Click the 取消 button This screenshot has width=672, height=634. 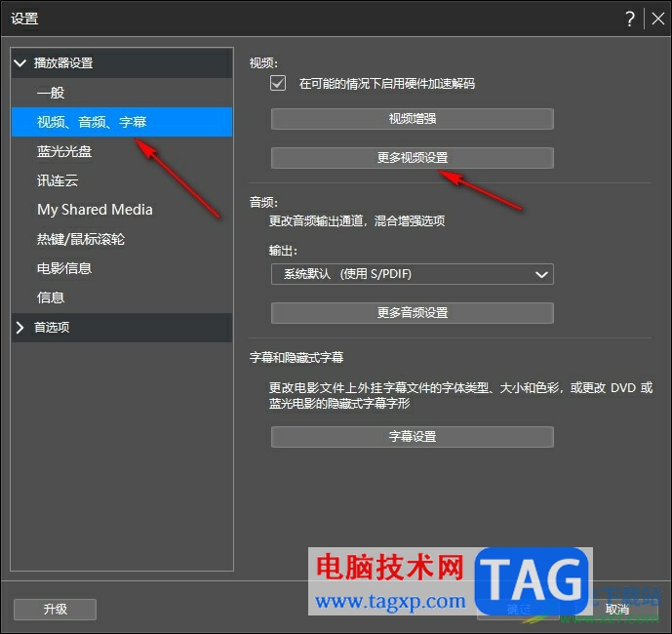point(617,610)
